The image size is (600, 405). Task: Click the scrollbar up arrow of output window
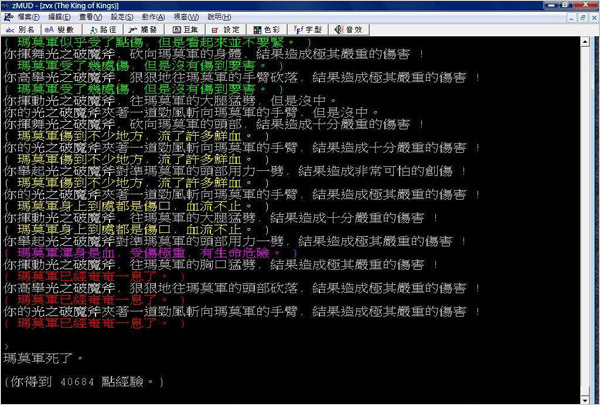coord(585,42)
